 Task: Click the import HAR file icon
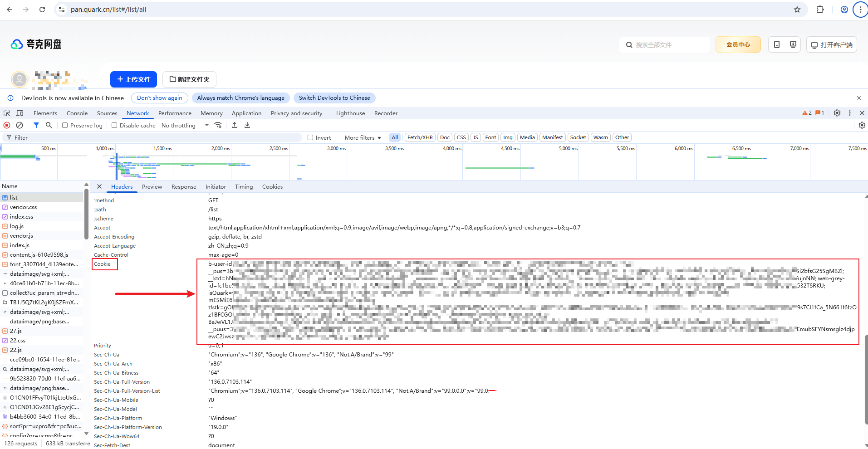tap(235, 125)
